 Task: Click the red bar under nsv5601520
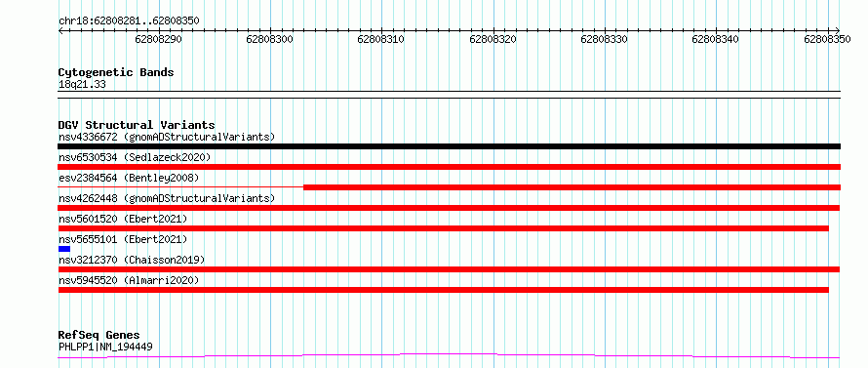pos(443,228)
